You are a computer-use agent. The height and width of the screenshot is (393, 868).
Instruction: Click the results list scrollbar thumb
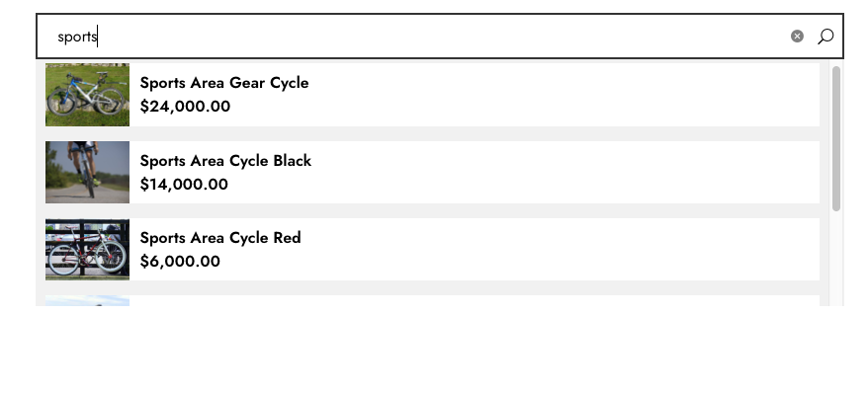pyautogui.click(x=836, y=138)
